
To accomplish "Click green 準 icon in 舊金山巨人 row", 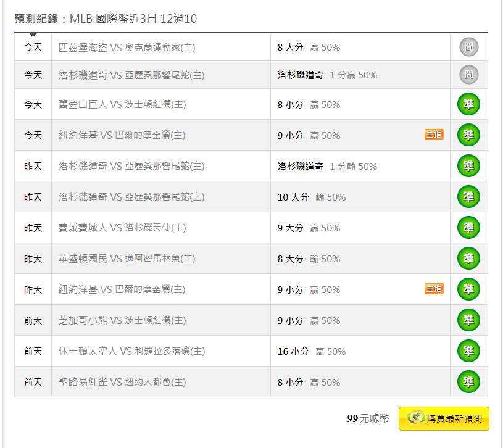I will point(468,104).
